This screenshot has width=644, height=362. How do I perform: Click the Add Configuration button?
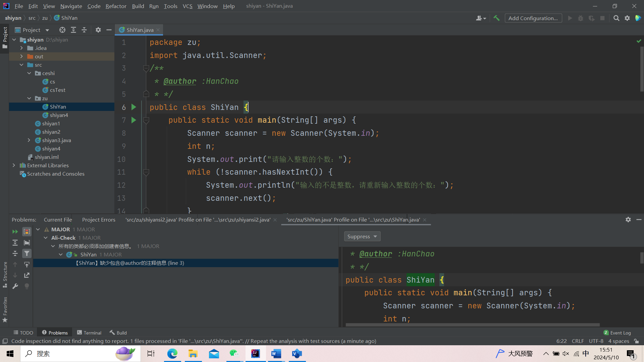[533, 18]
